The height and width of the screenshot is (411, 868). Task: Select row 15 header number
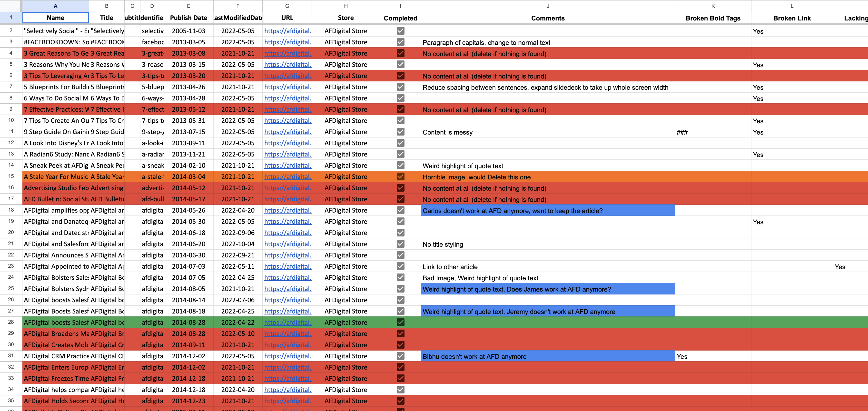(11, 176)
